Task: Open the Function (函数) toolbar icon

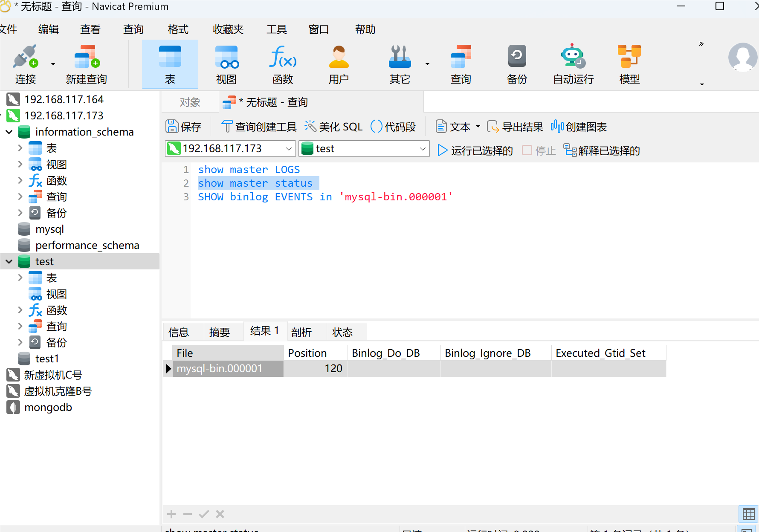Action: pos(283,64)
